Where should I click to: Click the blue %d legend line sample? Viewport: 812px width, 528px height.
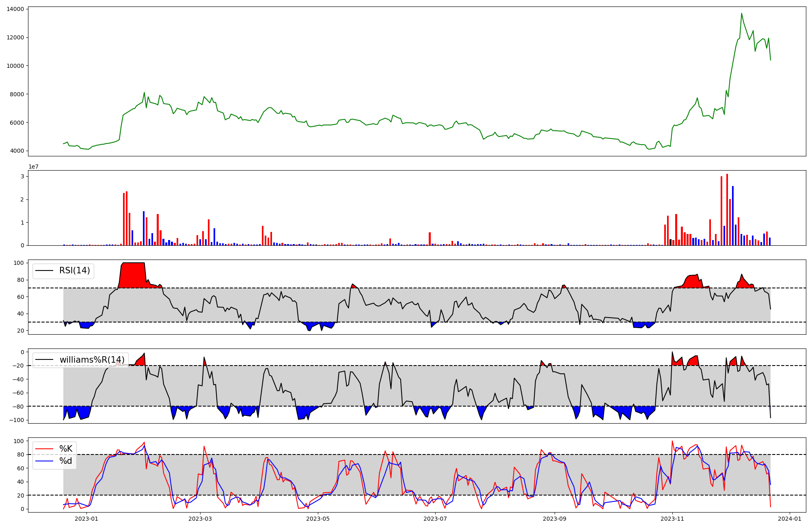click(x=44, y=461)
